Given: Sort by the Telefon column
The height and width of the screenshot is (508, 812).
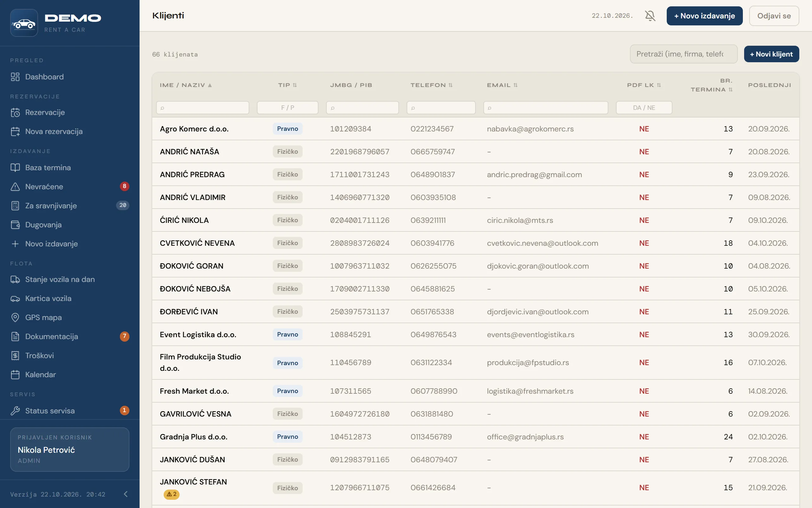Looking at the screenshot, I should tap(431, 85).
